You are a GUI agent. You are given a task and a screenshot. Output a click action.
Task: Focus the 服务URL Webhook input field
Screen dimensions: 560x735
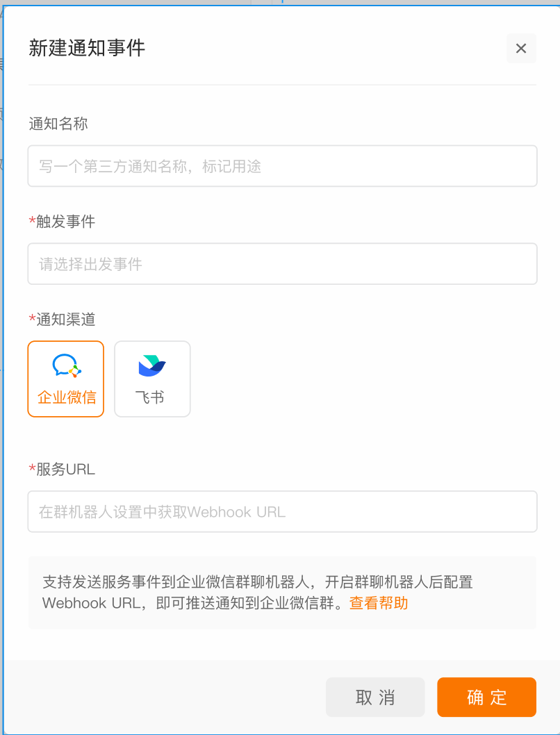[282, 511]
